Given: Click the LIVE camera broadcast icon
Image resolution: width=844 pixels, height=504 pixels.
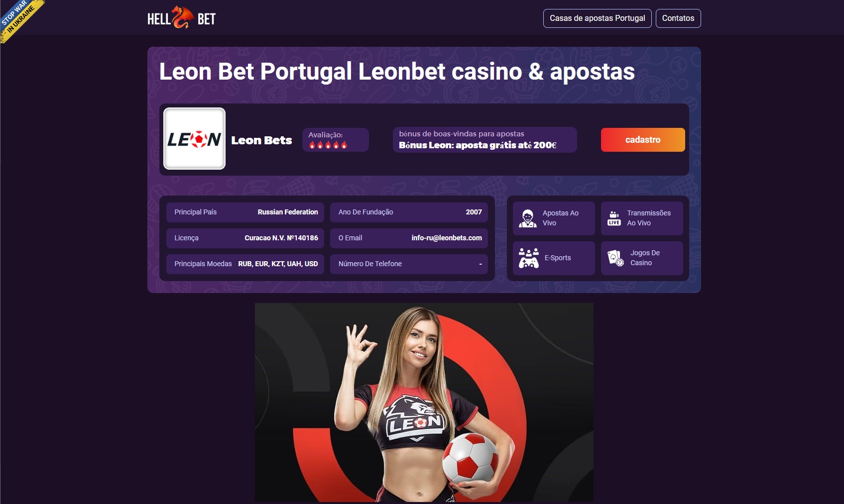Looking at the screenshot, I should coord(614,218).
